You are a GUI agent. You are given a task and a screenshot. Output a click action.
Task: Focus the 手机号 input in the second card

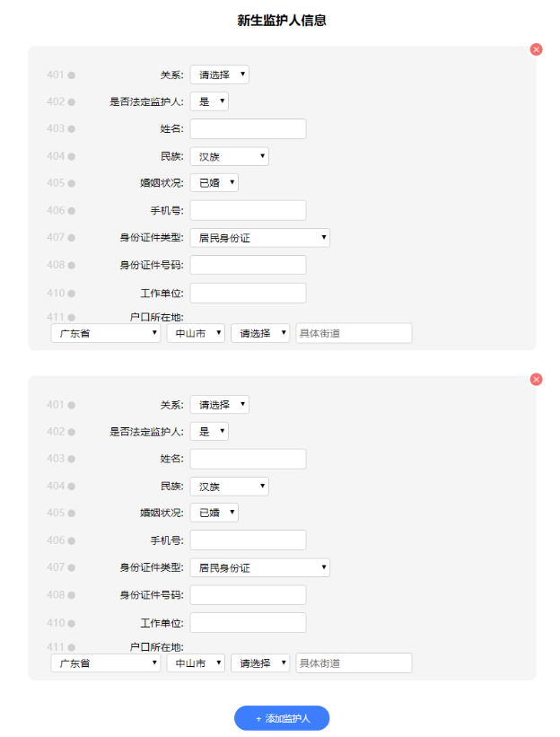point(248,540)
